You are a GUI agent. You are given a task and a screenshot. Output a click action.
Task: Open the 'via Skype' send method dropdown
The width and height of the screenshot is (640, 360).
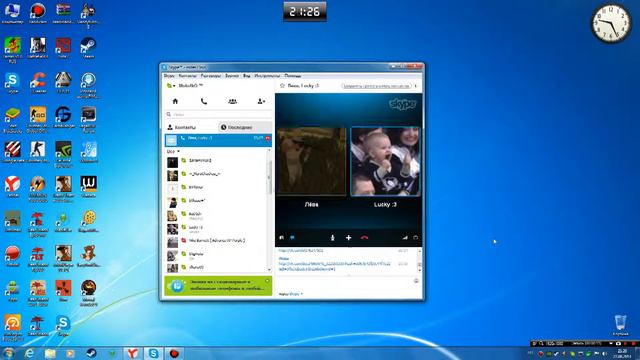pos(296,294)
